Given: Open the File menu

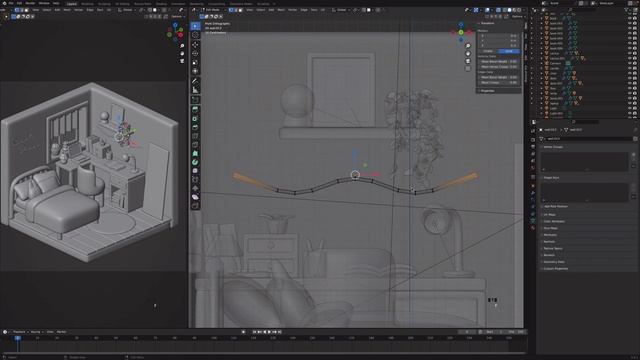Looking at the screenshot, I should click(11, 3).
